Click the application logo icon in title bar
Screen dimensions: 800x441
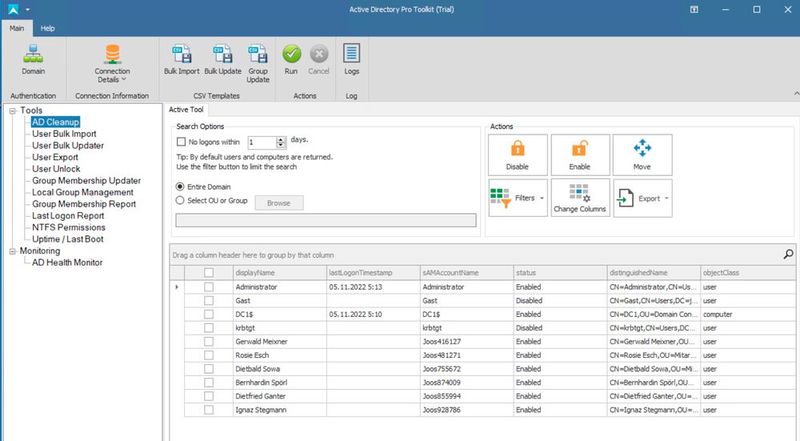13,9
